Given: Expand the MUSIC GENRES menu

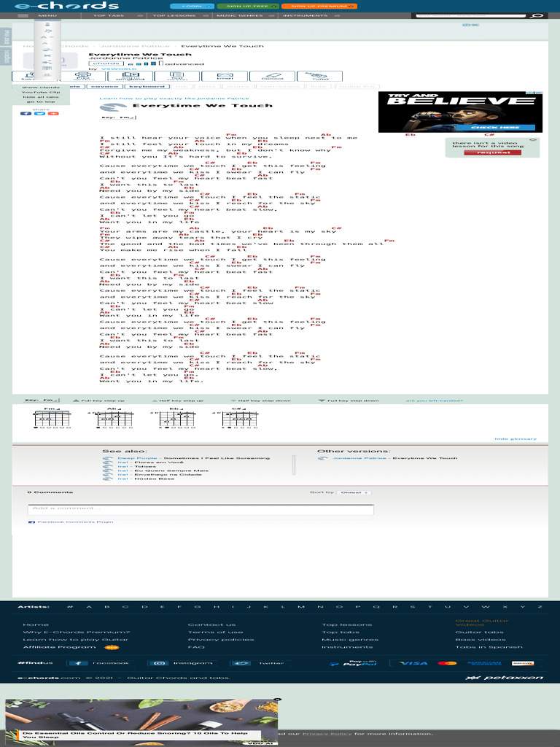Looking at the screenshot, I should 244,16.
